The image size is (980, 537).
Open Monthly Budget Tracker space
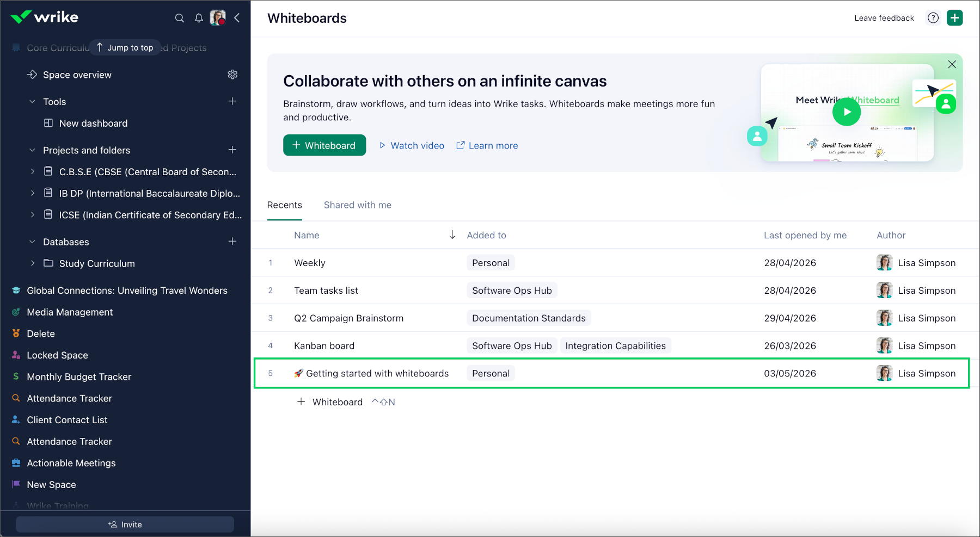pyautogui.click(x=79, y=377)
